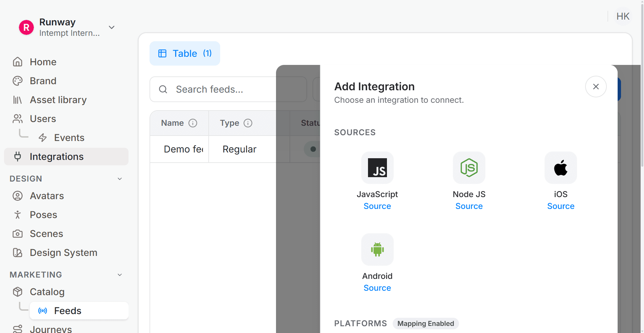The image size is (644, 333).
Task: Click the Brand palette icon
Action: pyautogui.click(x=18, y=81)
